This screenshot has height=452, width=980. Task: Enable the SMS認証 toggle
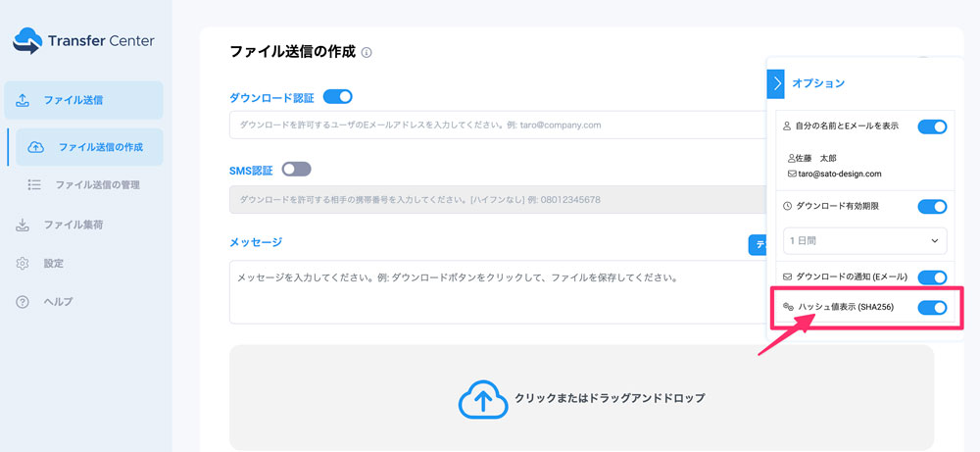pyautogui.click(x=296, y=170)
